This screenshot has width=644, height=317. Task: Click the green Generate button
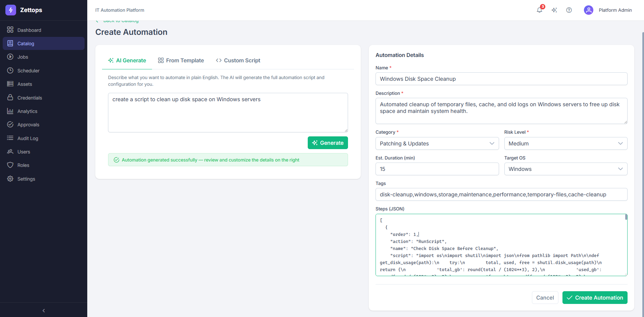[x=328, y=143]
